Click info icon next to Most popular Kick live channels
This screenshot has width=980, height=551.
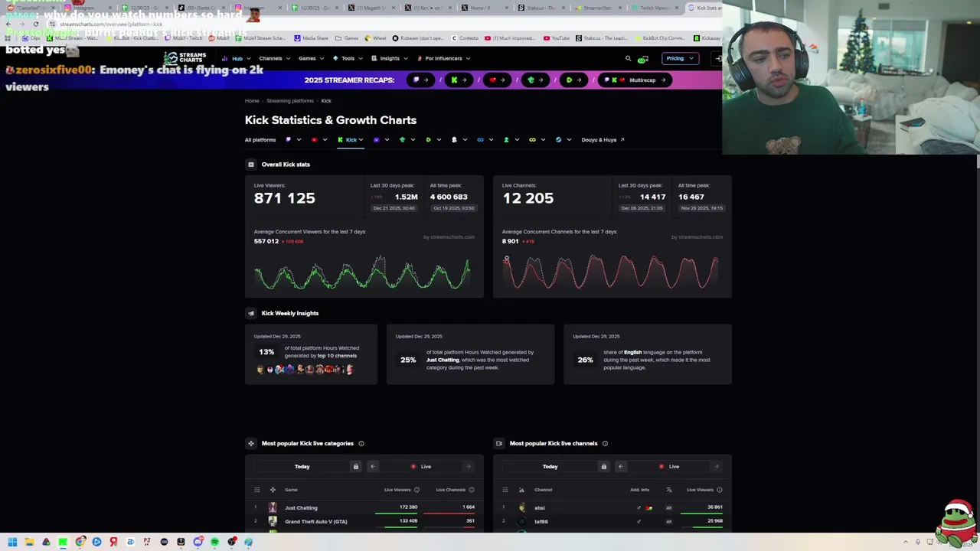pos(605,443)
